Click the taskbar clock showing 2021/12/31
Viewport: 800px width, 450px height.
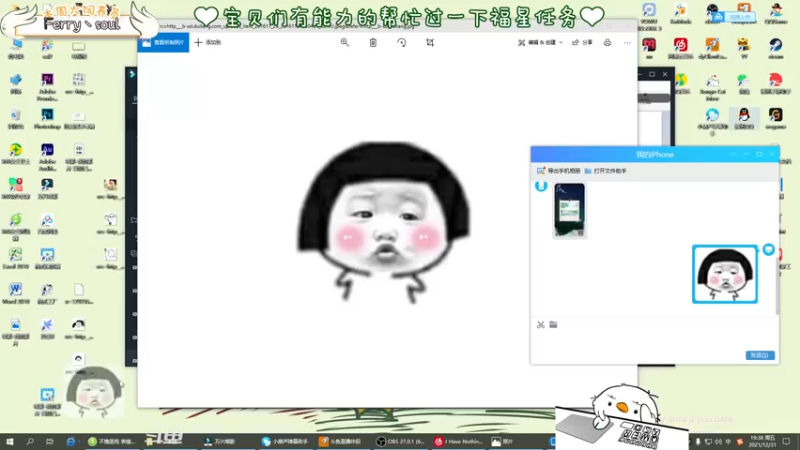[762, 441]
